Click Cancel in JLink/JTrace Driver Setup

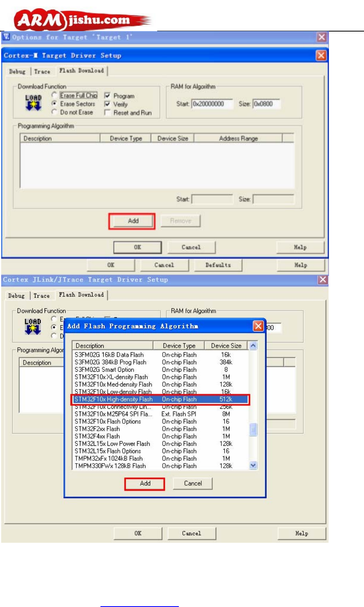coord(191,533)
